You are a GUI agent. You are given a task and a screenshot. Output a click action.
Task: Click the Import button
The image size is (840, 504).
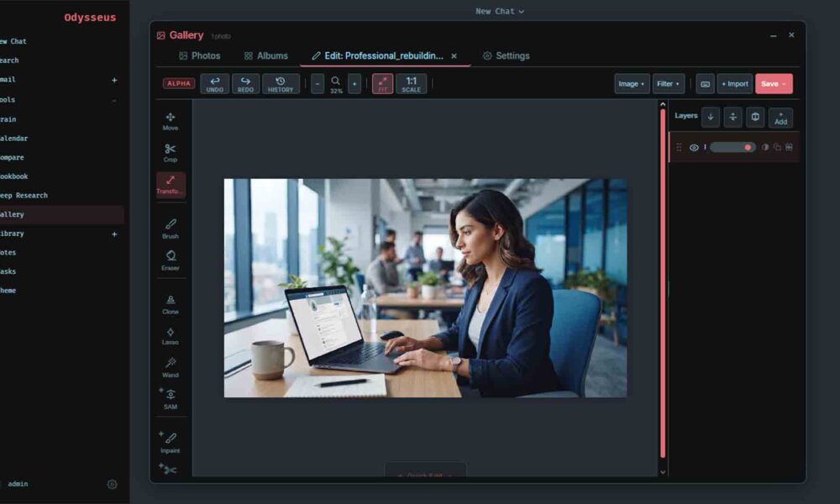(x=735, y=84)
